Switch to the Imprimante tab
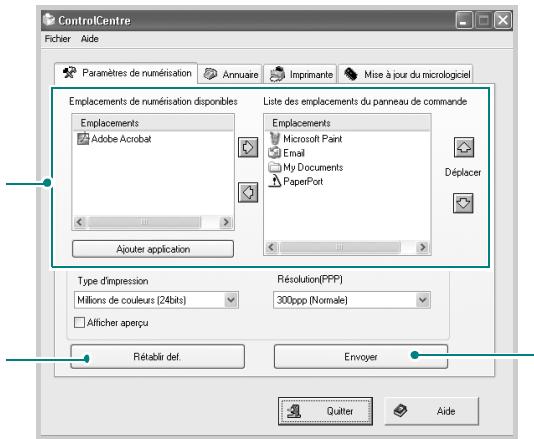The height and width of the screenshot is (439, 534). (x=301, y=74)
